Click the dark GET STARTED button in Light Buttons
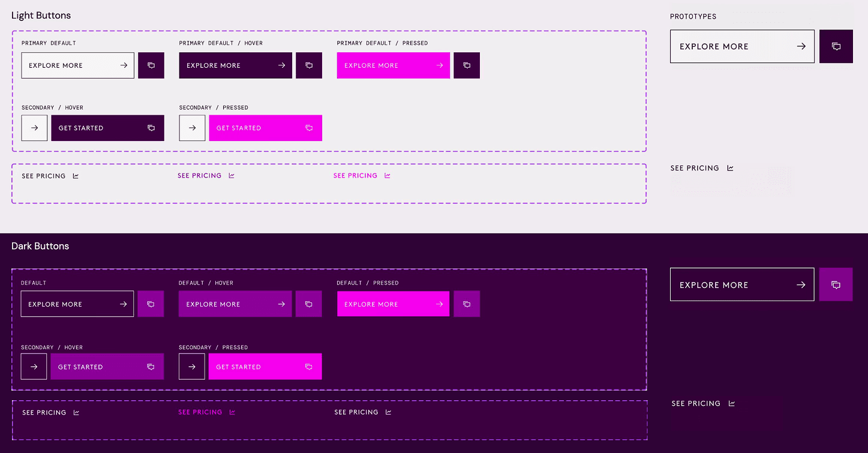This screenshot has height=453, width=868. click(108, 128)
